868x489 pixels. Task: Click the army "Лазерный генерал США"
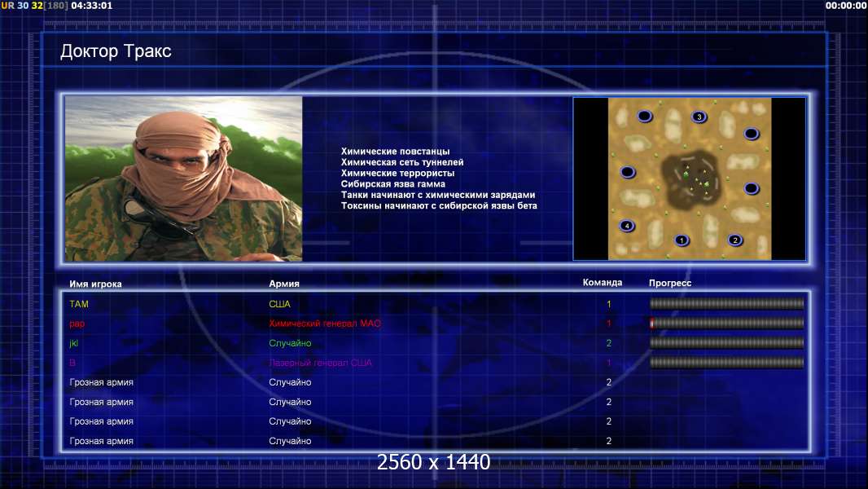pos(321,363)
